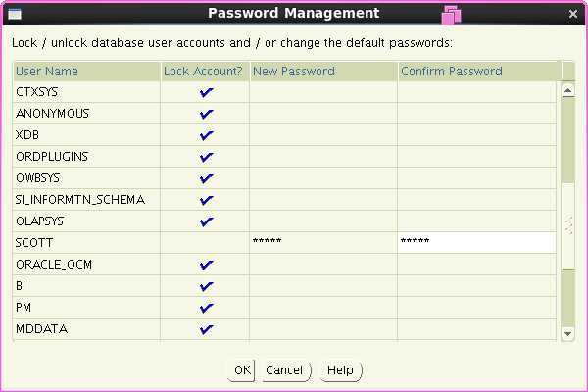
Task: Check Lock Account for SCOTT
Action: click(x=205, y=243)
